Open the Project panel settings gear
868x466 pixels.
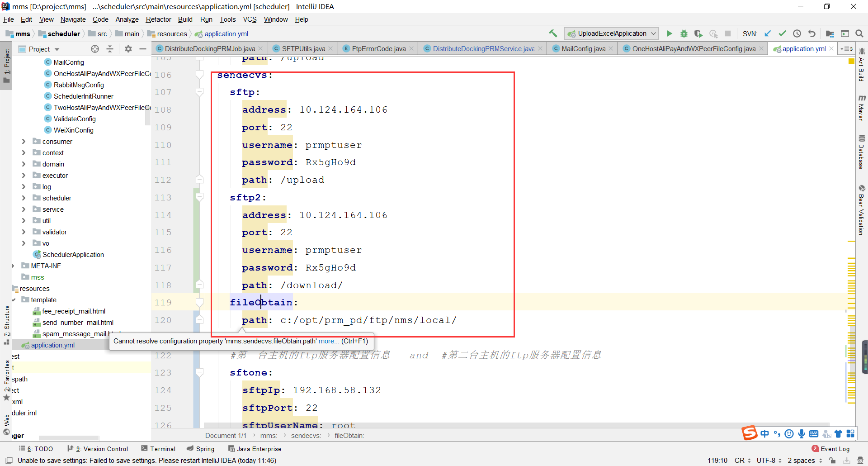click(x=128, y=49)
